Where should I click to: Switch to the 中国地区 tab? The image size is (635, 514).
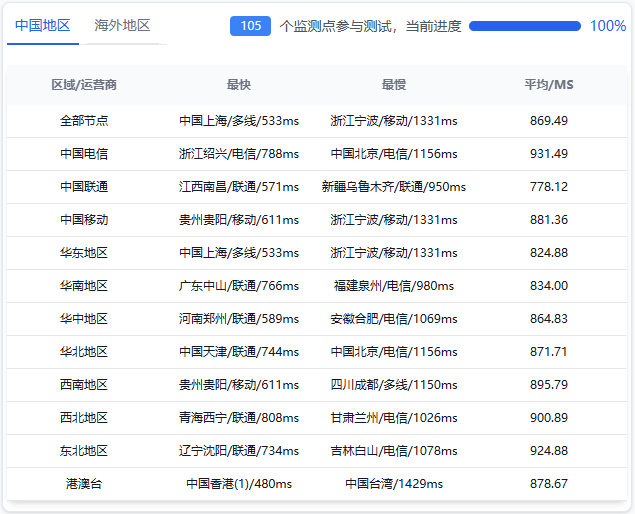click(x=43, y=26)
